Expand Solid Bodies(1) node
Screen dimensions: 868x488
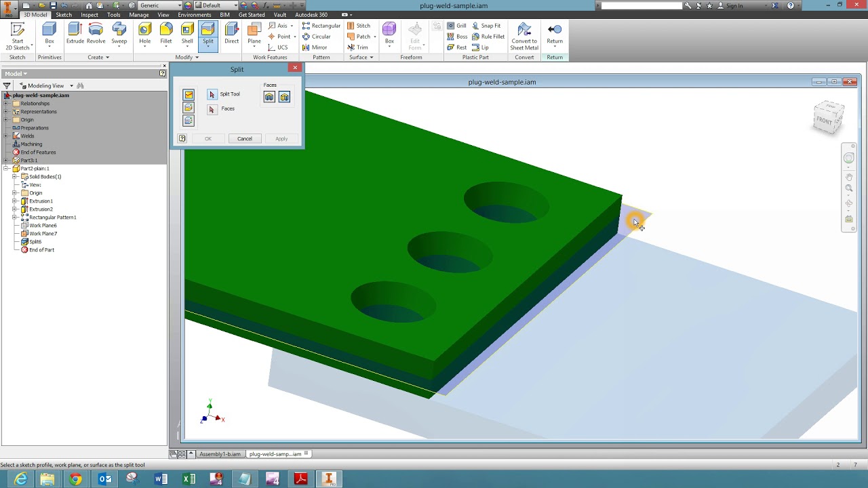click(15, 176)
